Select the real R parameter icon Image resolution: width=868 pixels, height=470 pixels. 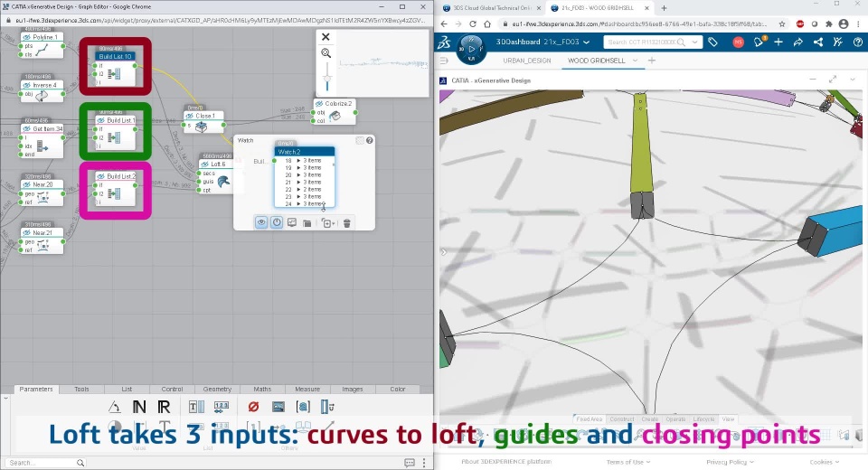[164, 408]
